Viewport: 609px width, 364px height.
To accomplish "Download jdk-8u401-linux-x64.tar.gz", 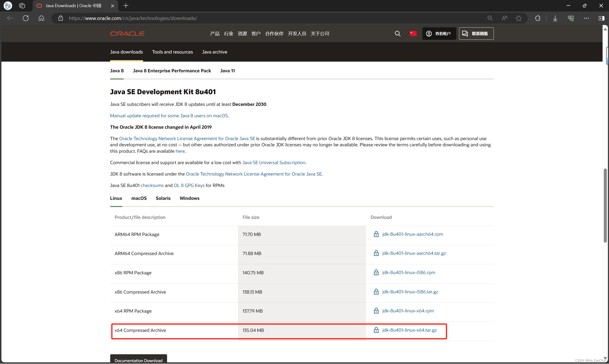I will tap(410, 330).
